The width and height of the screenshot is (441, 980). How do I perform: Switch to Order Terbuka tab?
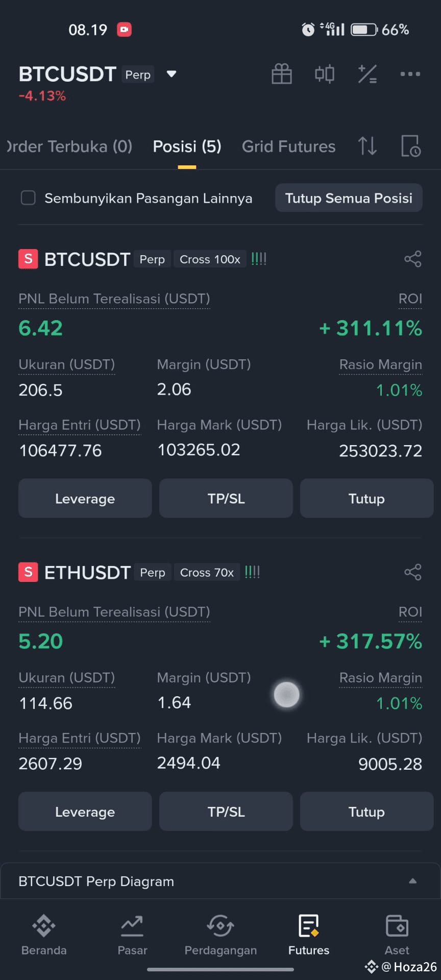(70, 146)
